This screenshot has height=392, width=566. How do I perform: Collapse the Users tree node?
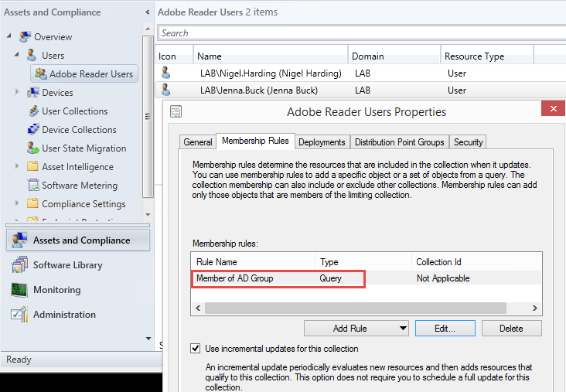pos(16,54)
